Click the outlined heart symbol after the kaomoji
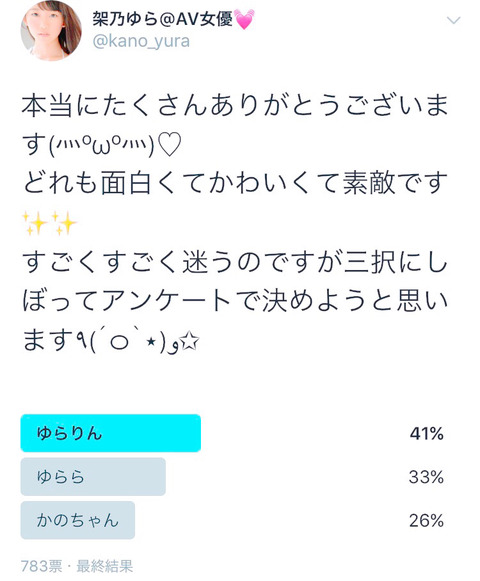The image size is (480, 581). pos(169,145)
